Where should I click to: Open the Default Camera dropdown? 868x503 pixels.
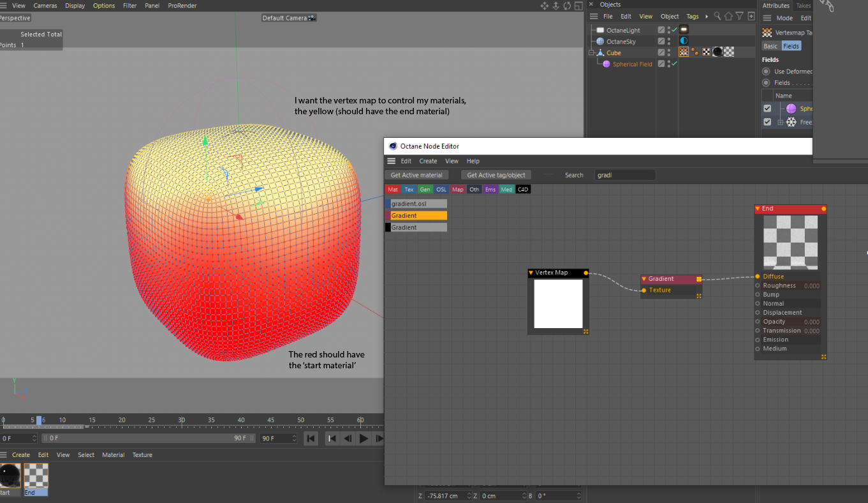289,18
